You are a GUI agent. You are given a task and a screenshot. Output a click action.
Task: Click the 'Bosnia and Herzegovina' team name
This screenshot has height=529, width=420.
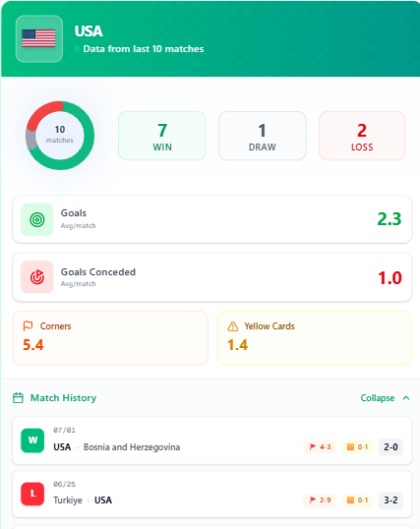132,447
